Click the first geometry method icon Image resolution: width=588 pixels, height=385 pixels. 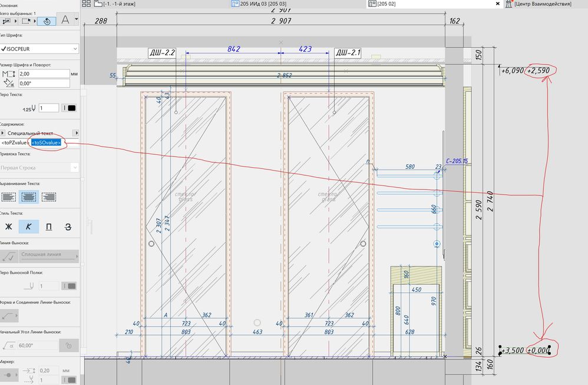pyautogui.click(x=6, y=21)
